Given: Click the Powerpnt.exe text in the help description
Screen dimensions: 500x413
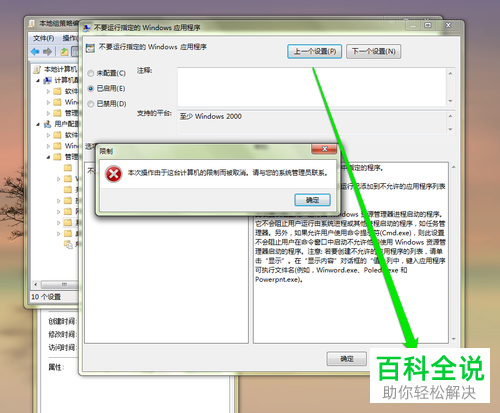Looking at the screenshot, I should 276,279.
